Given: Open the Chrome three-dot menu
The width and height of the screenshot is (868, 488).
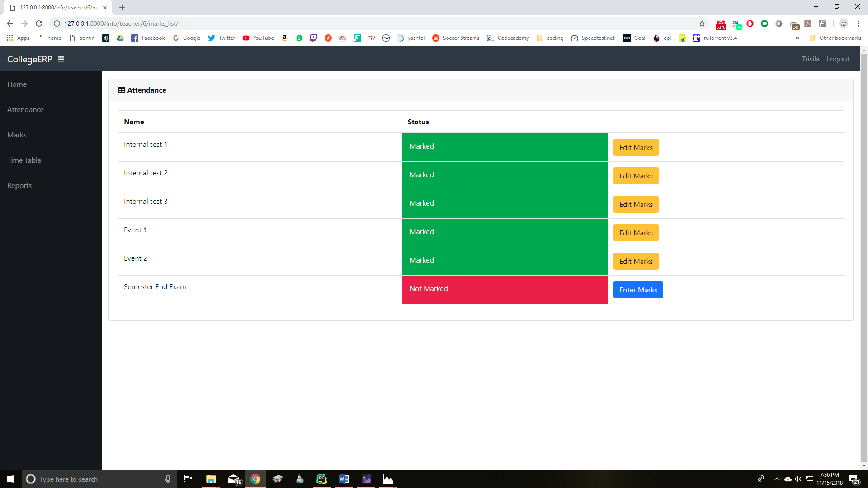Looking at the screenshot, I should [x=858, y=23].
